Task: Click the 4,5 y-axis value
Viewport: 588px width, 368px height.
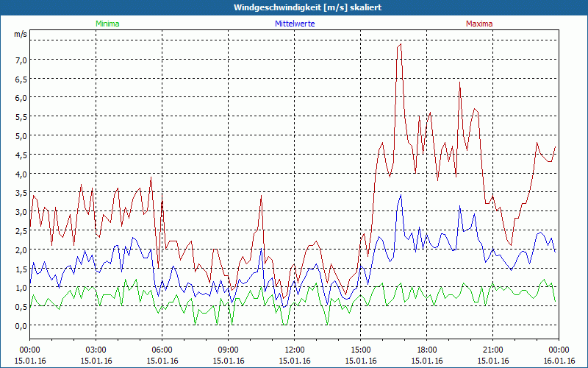Action: point(21,155)
